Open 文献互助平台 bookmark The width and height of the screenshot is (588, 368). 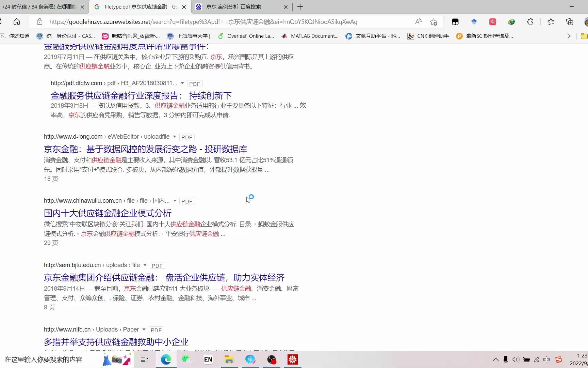coord(373,36)
